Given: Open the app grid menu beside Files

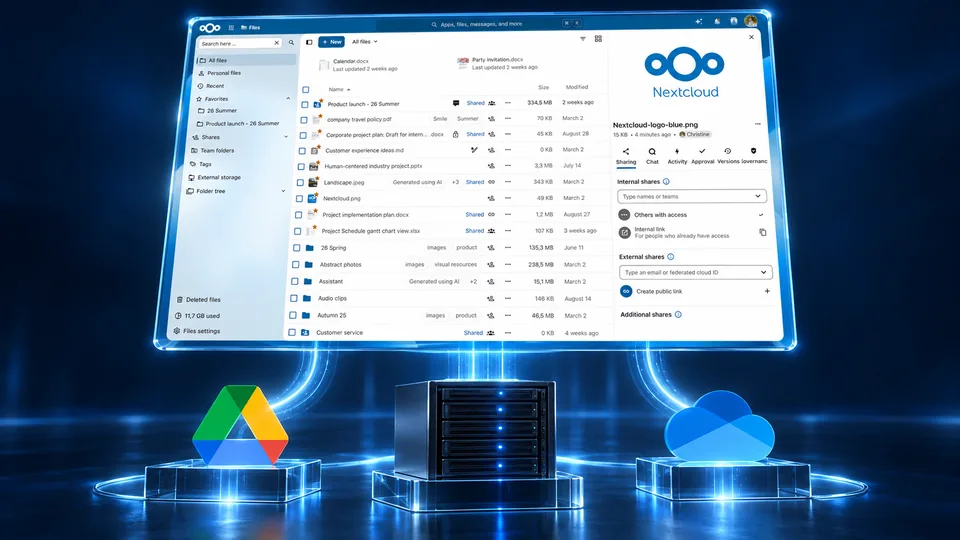Looking at the screenshot, I should (231, 28).
